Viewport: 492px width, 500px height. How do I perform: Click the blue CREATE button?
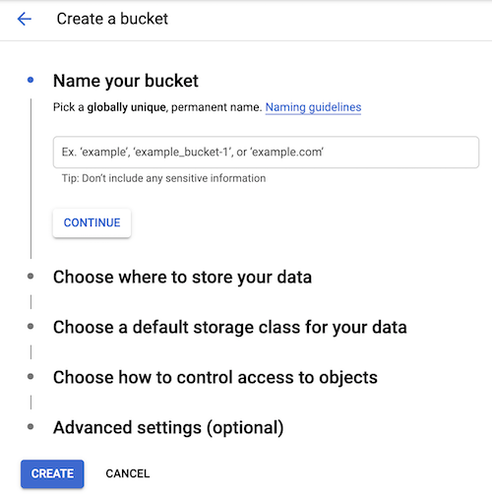coord(52,474)
